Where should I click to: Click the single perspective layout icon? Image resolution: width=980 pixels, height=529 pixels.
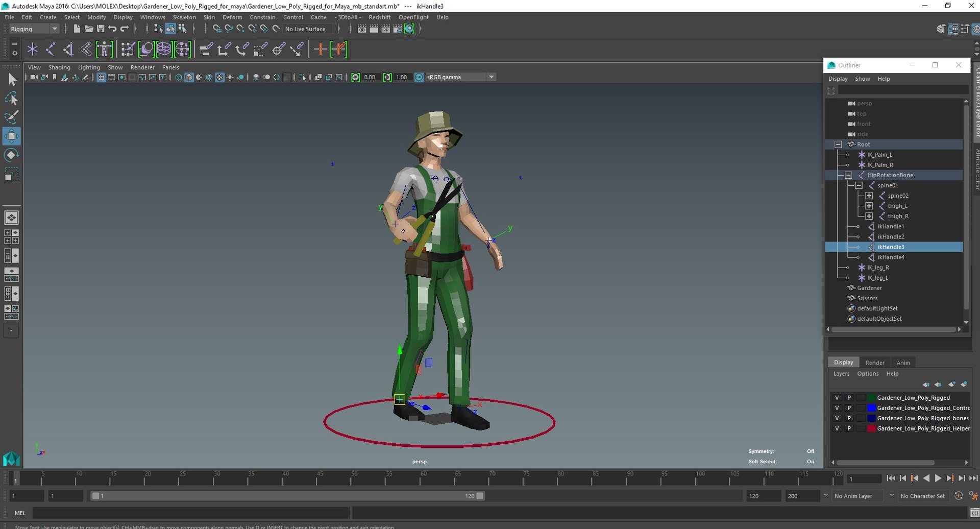pyautogui.click(x=11, y=218)
